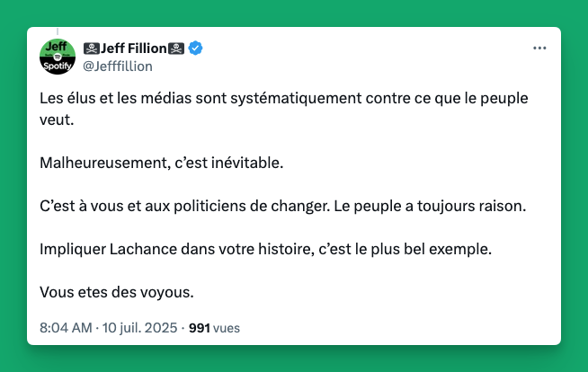
Task: Click the 8:04 AM timestamp
Action: (x=66, y=328)
